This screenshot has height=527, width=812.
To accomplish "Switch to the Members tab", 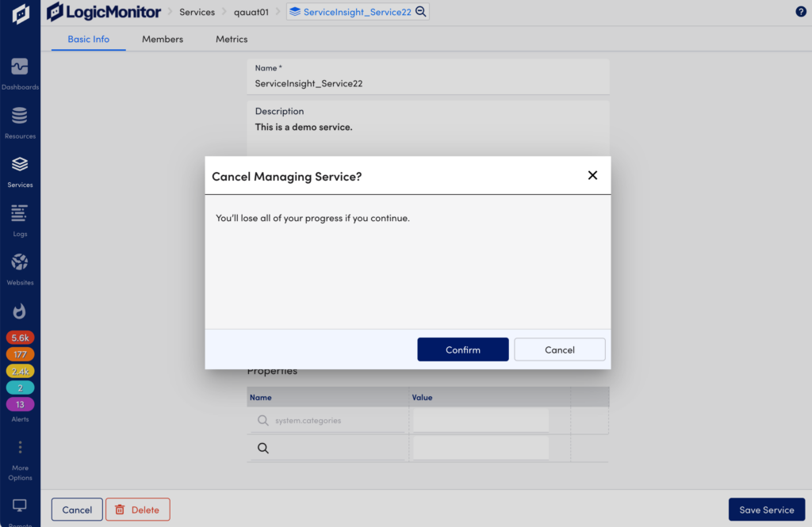I will tap(163, 39).
